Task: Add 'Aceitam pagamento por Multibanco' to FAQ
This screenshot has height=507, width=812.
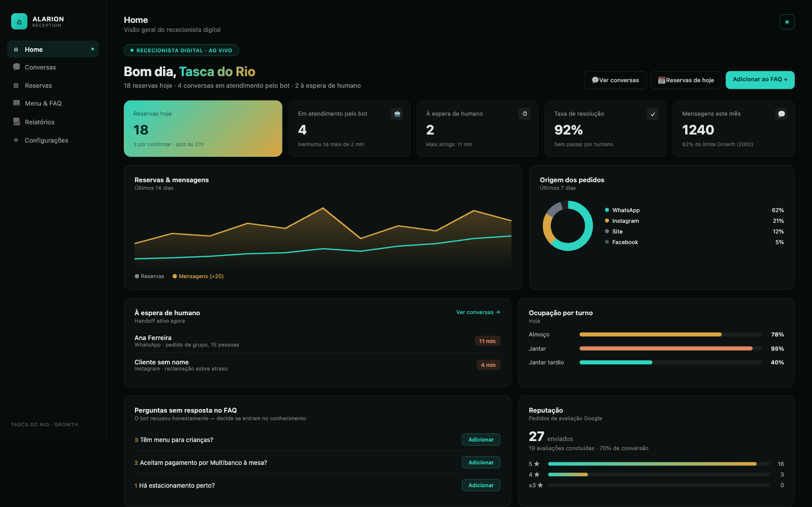Action: (x=481, y=462)
